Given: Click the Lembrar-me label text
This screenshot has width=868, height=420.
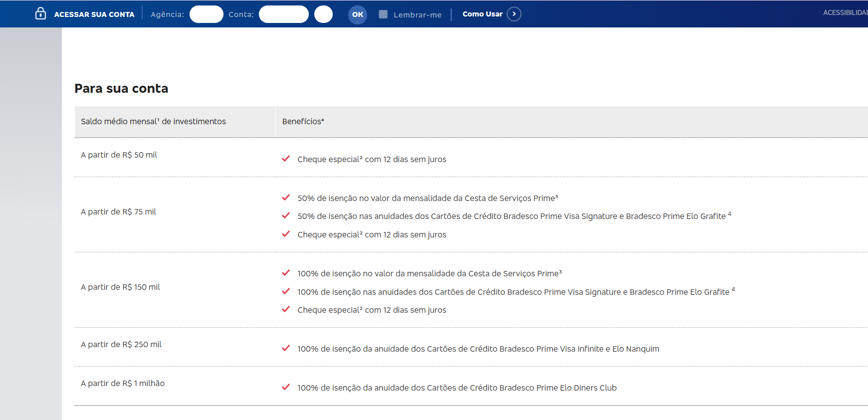Looking at the screenshot, I should click(x=417, y=15).
